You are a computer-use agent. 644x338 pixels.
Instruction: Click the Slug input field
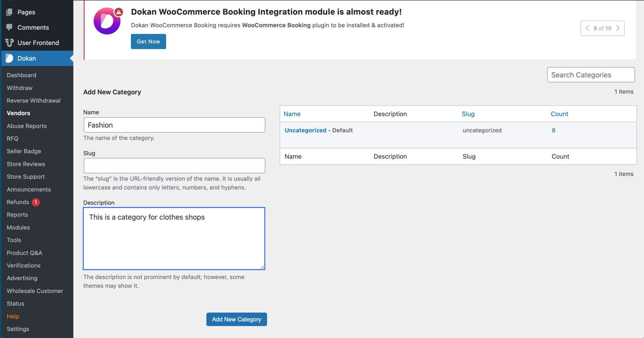174,166
